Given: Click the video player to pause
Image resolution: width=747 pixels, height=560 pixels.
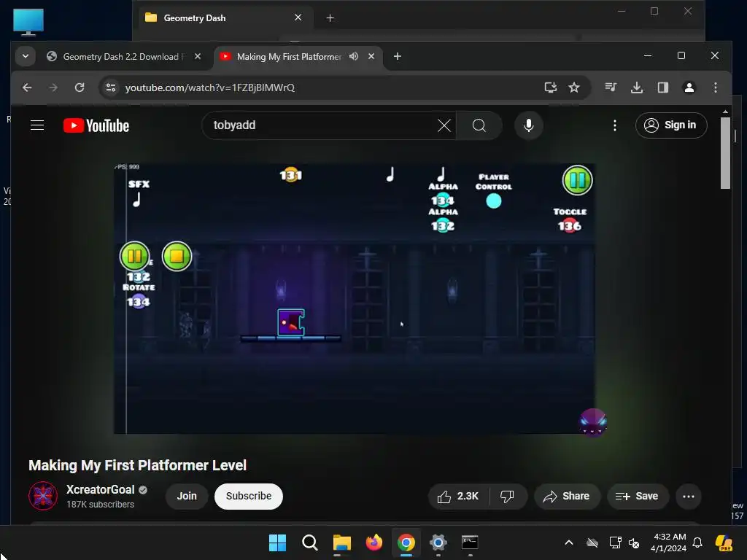Looking at the screenshot, I should click(354, 299).
